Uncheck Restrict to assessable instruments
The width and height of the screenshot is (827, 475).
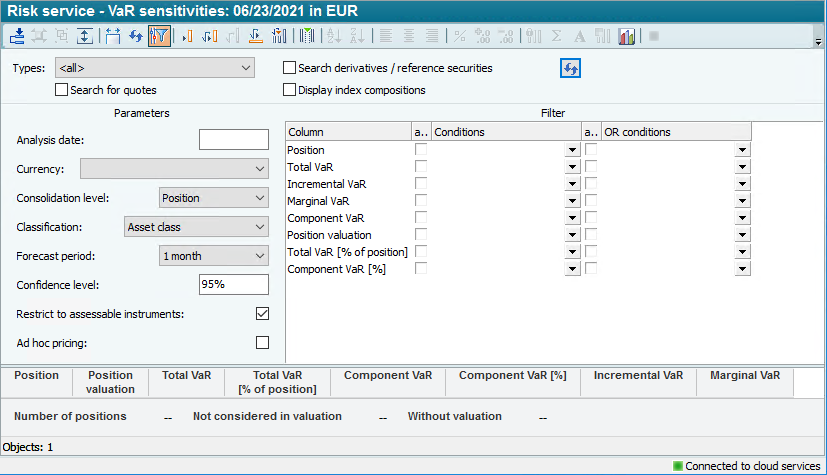coord(262,314)
